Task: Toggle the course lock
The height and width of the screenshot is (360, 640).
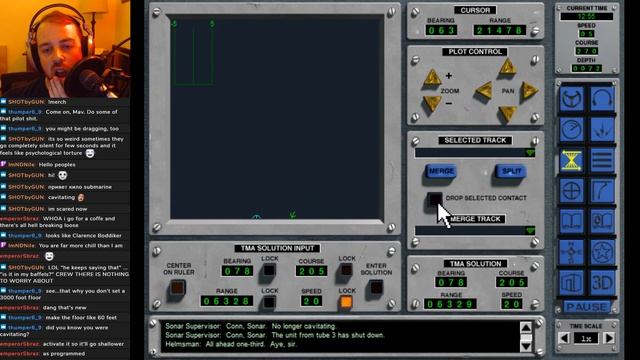Action: (346, 270)
